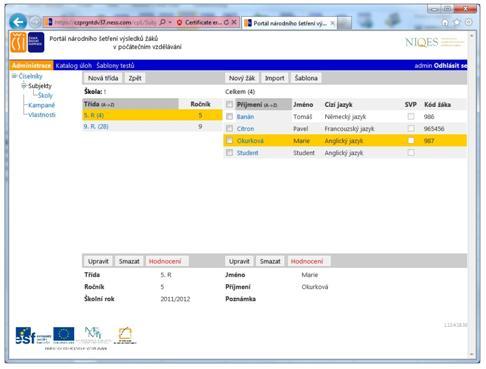Screen dimensions: 486x369
Task: Open student Citron link
Action: (245, 129)
